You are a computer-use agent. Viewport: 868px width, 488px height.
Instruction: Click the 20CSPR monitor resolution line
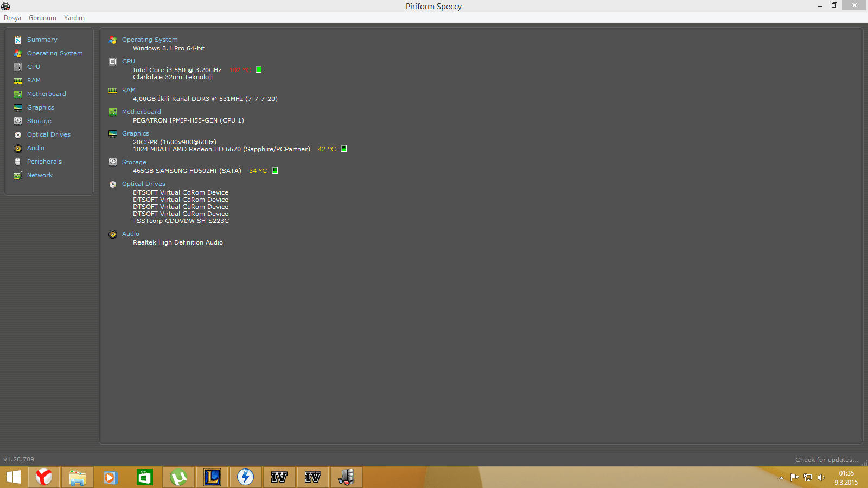(x=175, y=142)
